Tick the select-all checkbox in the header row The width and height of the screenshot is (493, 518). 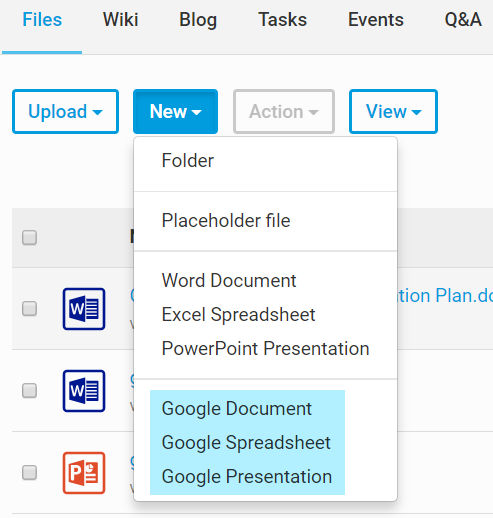pyautogui.click(x=29, y=237)
